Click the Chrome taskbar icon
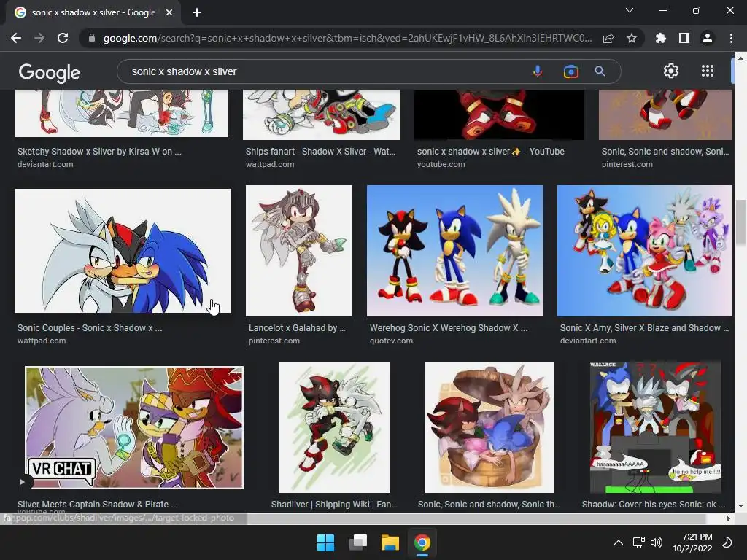This screenshot has width=747, height=560. [x=422, y=542]
